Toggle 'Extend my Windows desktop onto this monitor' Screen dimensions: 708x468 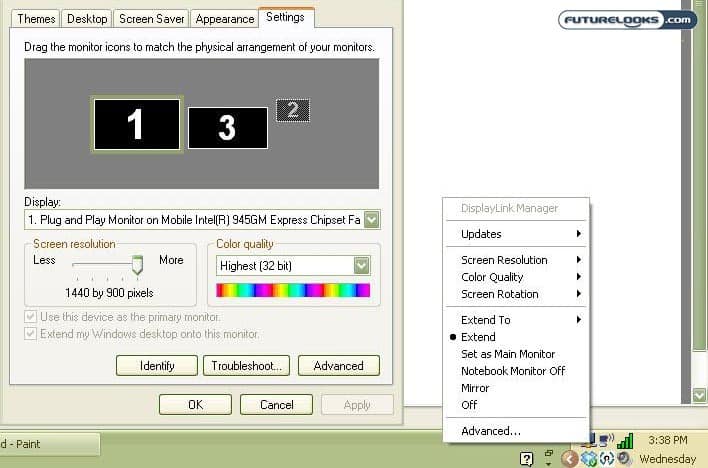(32, 334)
